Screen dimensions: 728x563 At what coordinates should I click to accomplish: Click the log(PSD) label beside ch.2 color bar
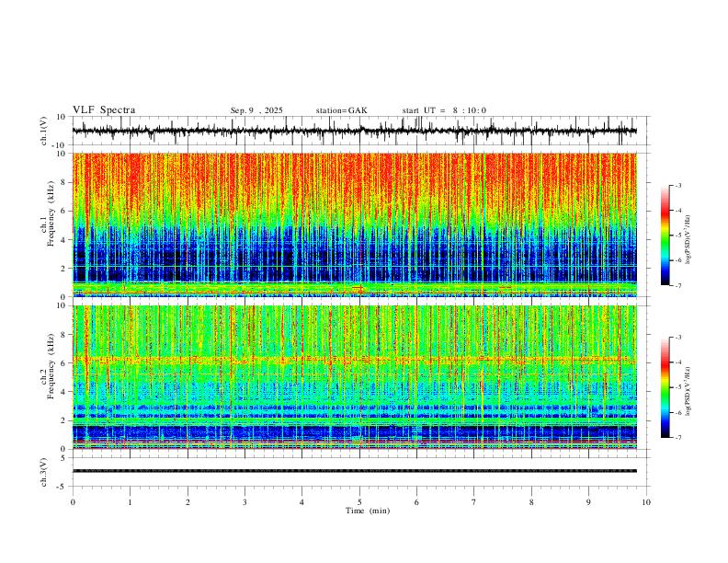point(688,392)
